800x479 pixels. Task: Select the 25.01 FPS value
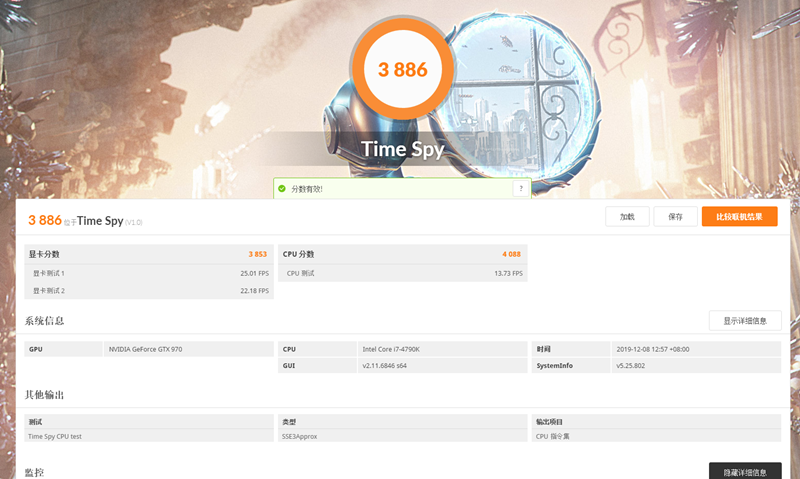click(255, 273)
